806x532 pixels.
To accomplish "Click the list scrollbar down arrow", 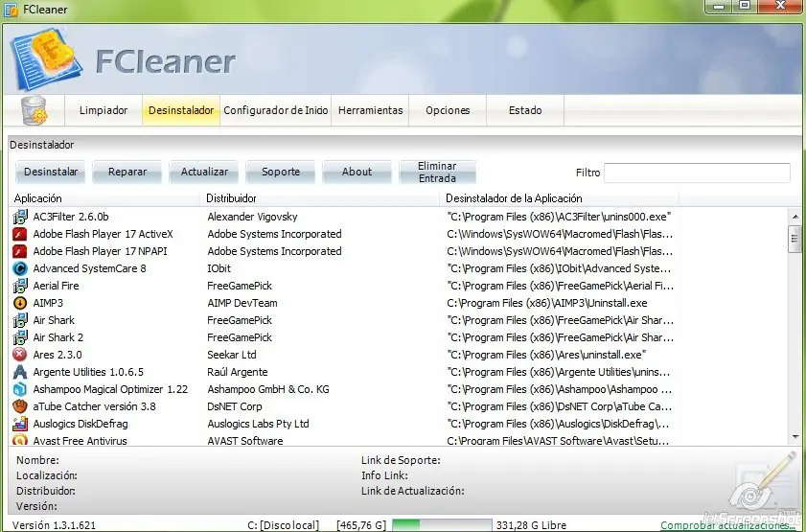I will point(795,437).
